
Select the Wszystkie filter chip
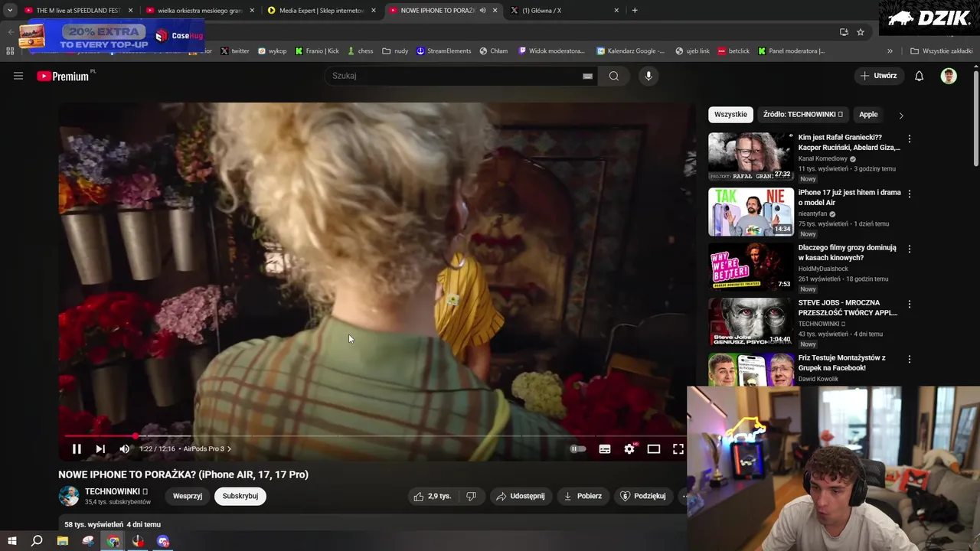click(x=730, y=115)
